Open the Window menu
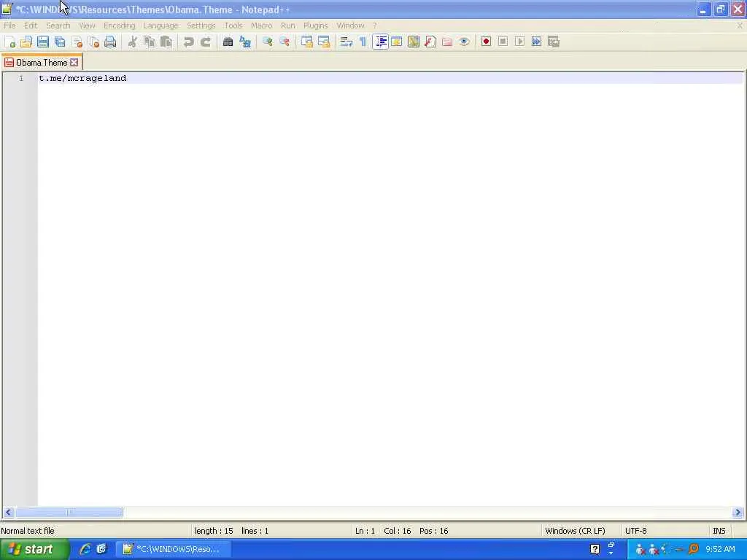Screen dimensions: 747x560 coord(351,26)
